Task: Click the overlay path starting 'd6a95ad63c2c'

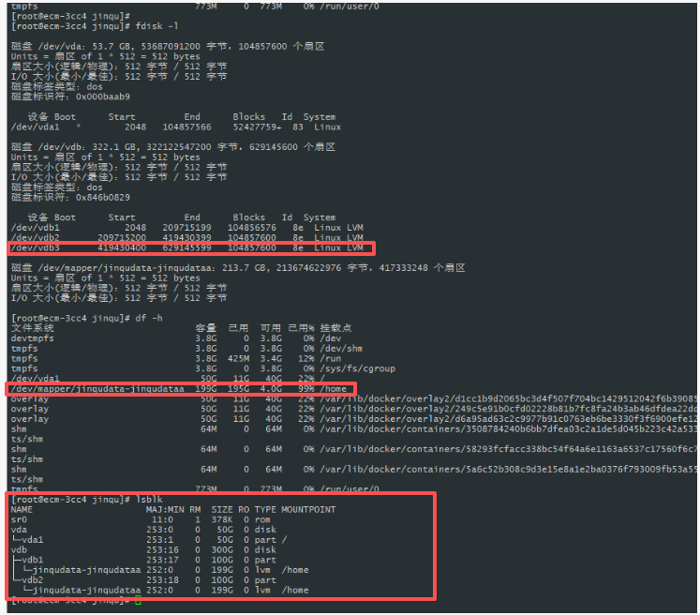Action: point(509,419)
